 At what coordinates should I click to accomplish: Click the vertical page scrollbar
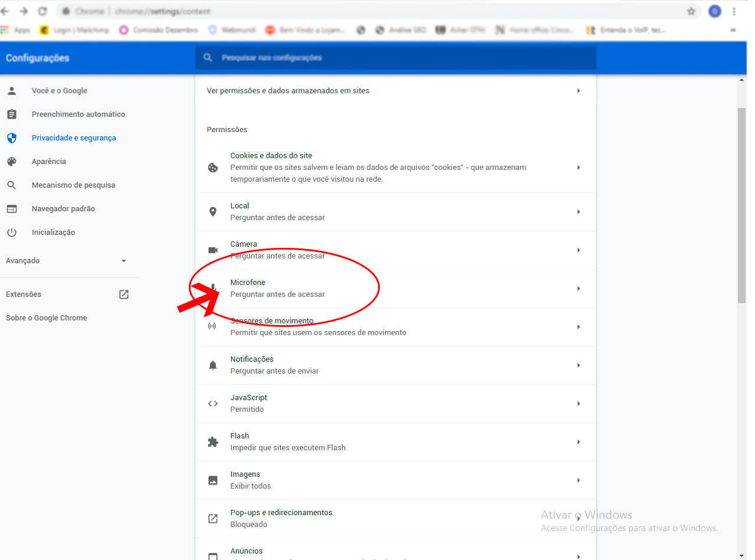click(741, 207)
